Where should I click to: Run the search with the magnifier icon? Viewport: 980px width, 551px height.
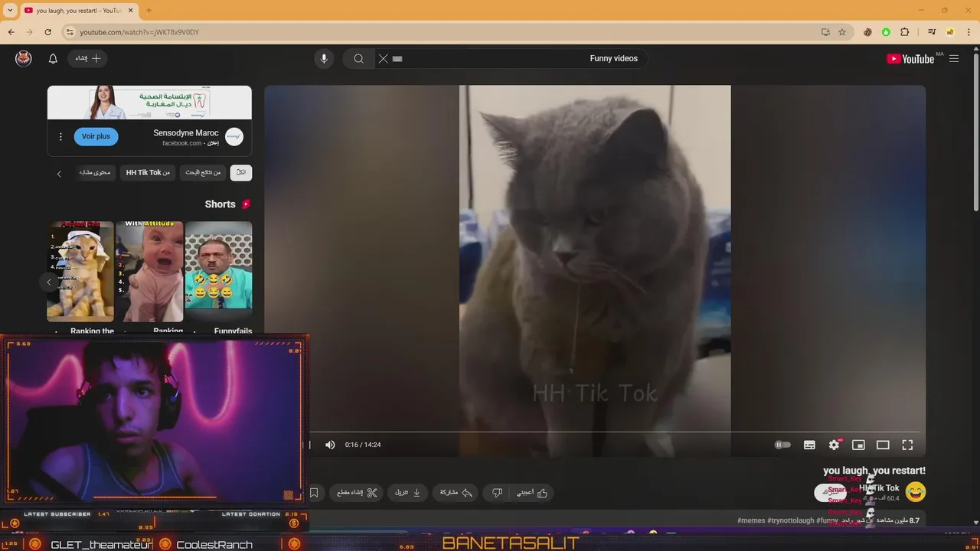(358, 59)
